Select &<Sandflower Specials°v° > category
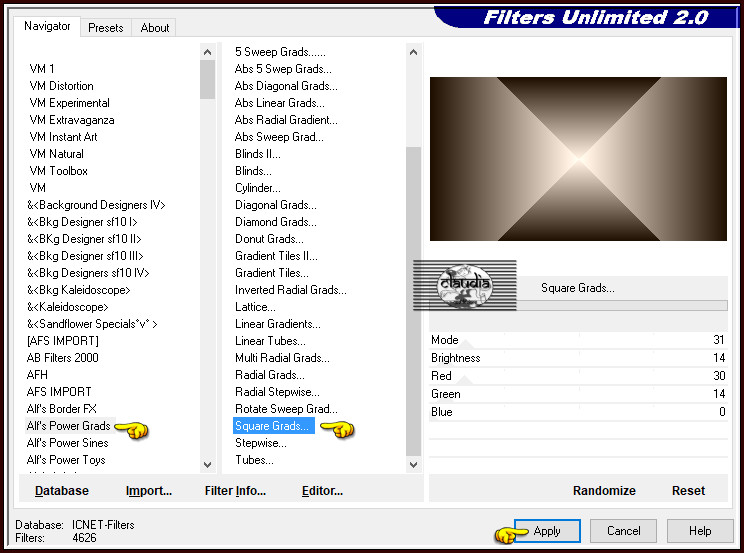 [92, 324]
